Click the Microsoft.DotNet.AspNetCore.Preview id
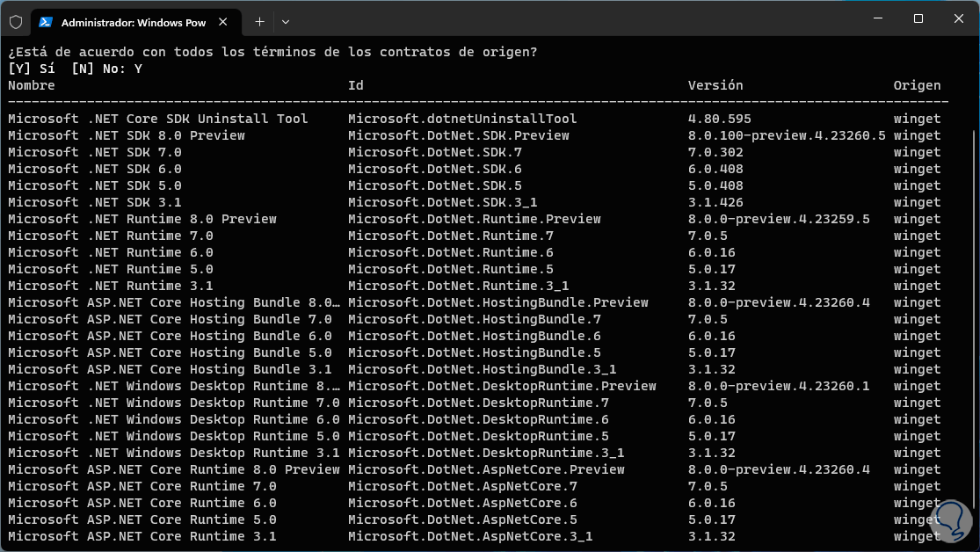980x552 pixels. [x=486, y=469]
